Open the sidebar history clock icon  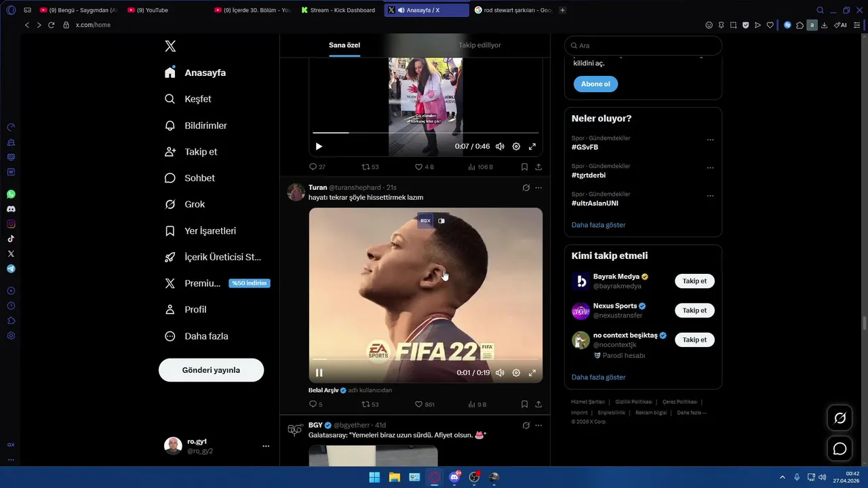click(x=11, y=306)
